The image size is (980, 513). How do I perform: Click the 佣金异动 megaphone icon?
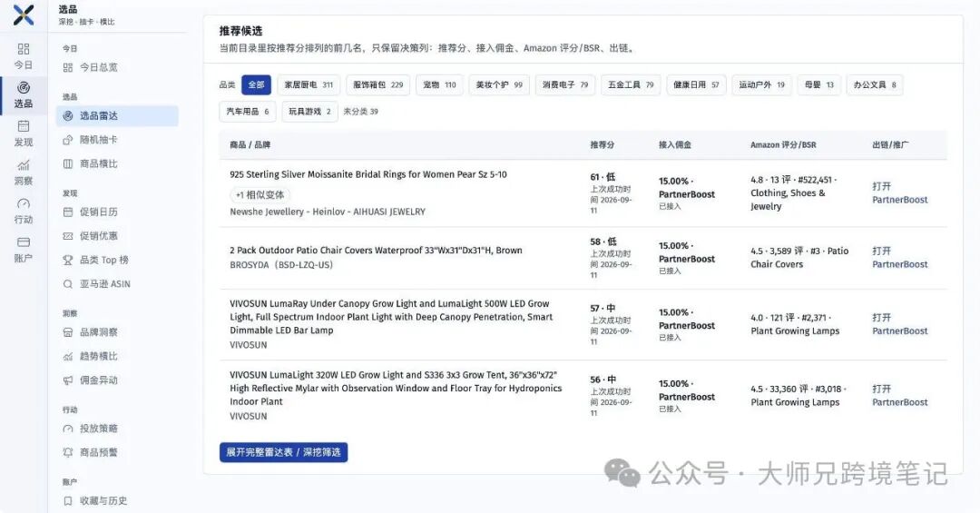pyautogui.click(x=68, y=380)
